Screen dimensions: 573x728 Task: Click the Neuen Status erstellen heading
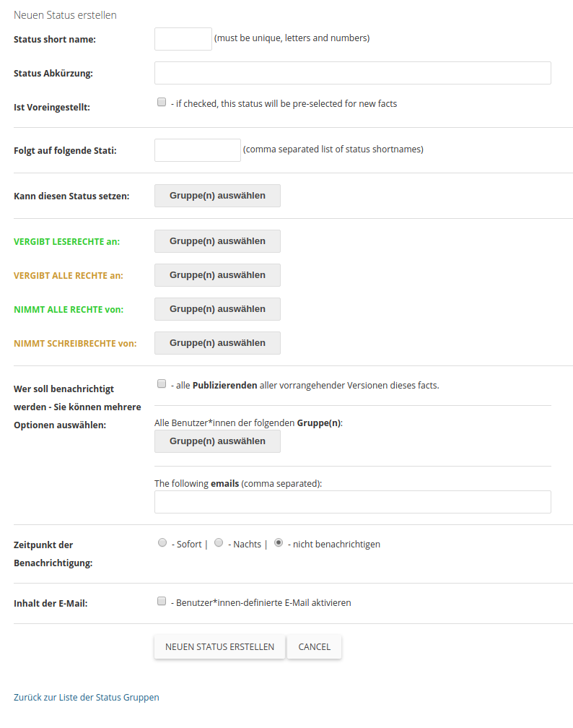click(x=65, y=15)
